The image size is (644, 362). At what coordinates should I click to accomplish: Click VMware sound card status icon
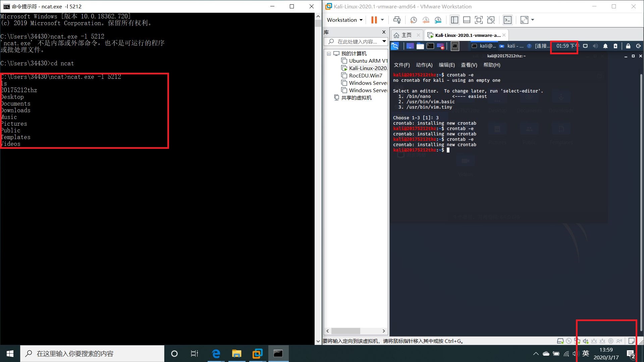(x=586, y=341)
